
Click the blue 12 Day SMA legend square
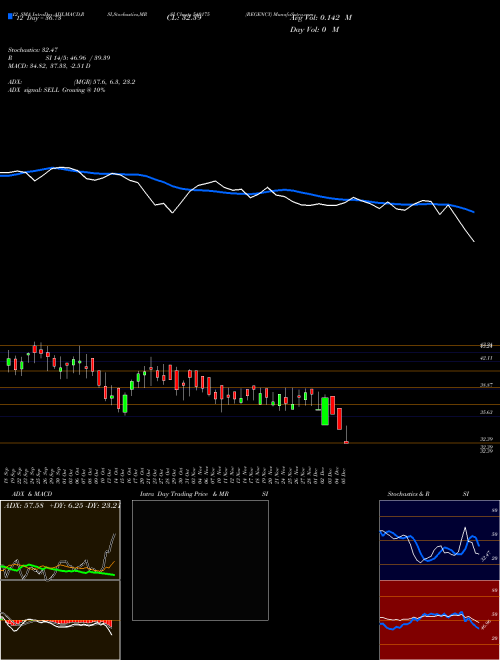coord(11,16)
